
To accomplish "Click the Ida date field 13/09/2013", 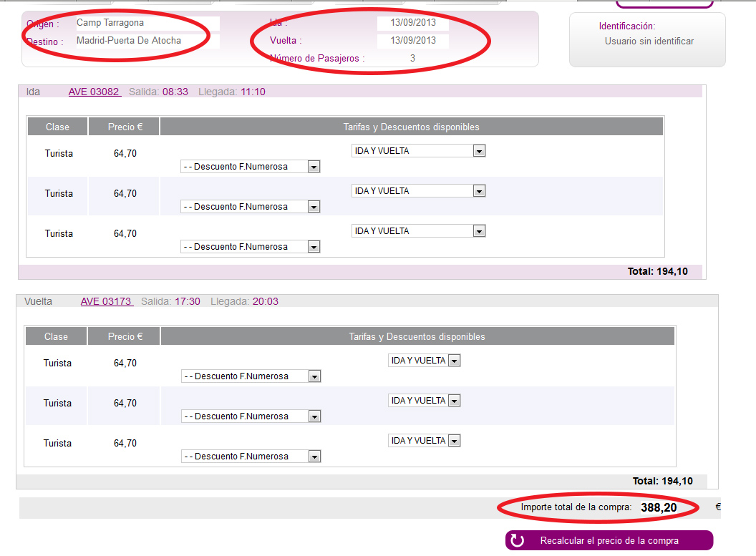I will point(412,23).
